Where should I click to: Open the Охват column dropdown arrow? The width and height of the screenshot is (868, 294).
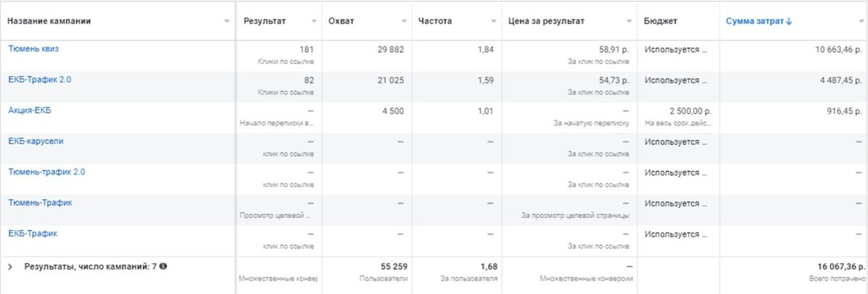403,21
